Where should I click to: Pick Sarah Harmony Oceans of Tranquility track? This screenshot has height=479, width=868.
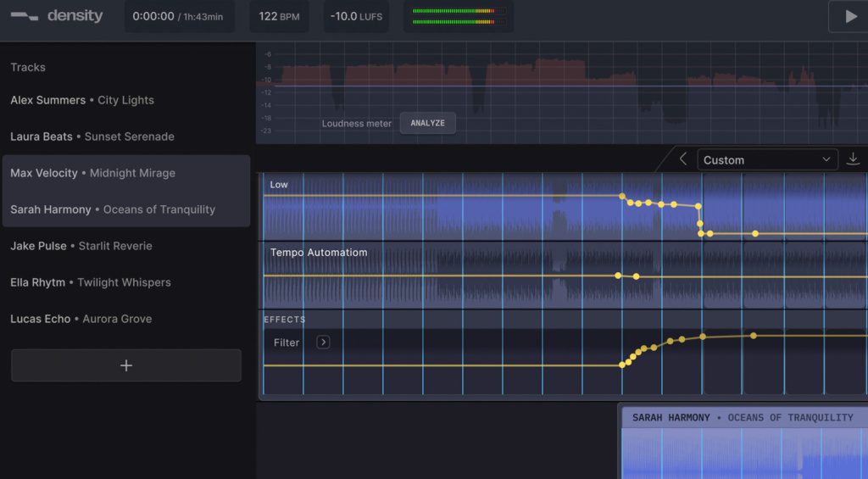tap(113, 209)
